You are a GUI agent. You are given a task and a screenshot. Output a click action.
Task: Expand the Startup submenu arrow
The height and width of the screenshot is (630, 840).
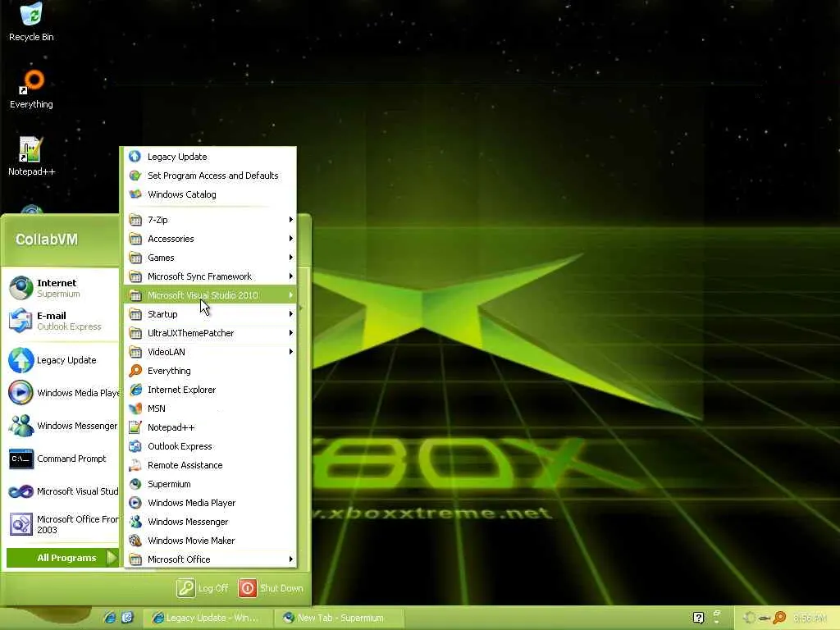291,314
